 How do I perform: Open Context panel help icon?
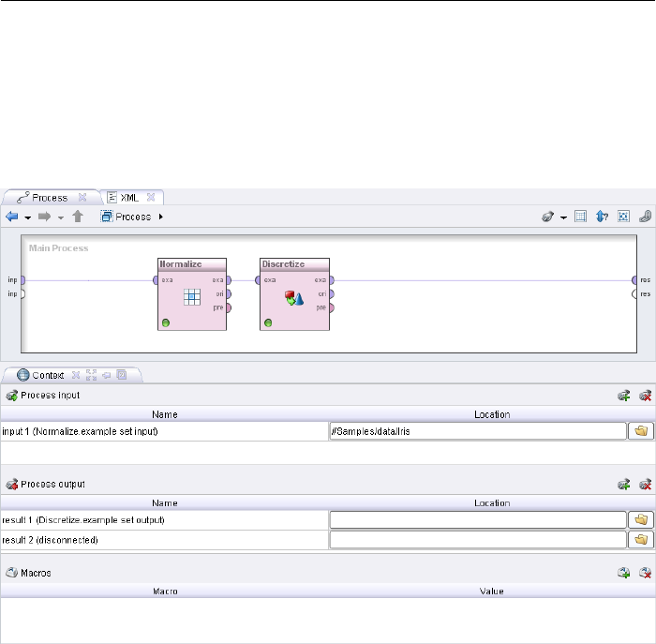tap(122, 375)
